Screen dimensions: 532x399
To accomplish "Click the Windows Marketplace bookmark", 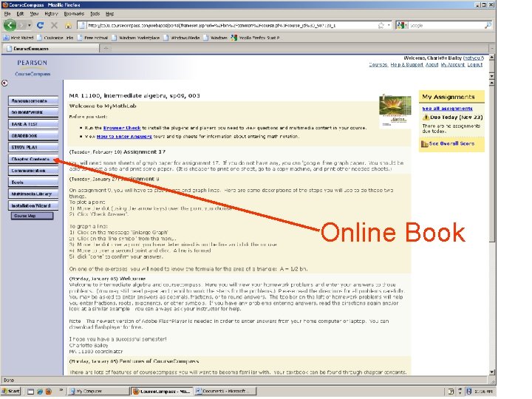I will (x=136, y=38).
